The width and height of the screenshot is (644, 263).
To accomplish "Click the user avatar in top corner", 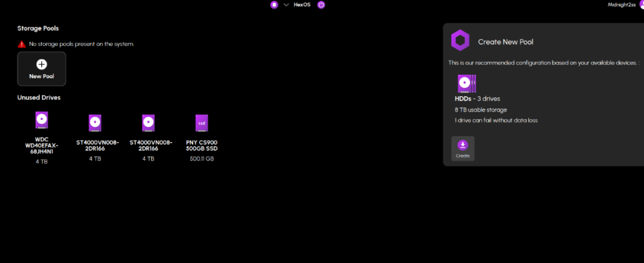I will (641, 5).
